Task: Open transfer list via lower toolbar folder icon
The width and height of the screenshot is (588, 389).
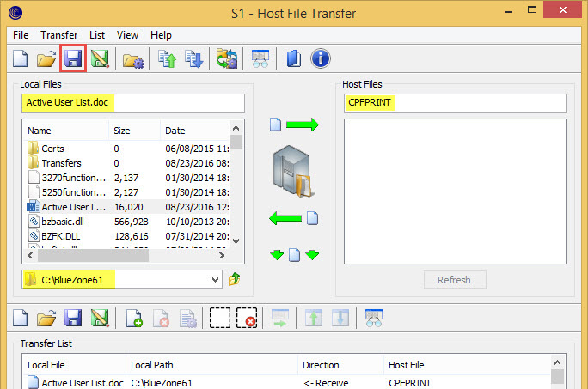Action: coord(46,319)
